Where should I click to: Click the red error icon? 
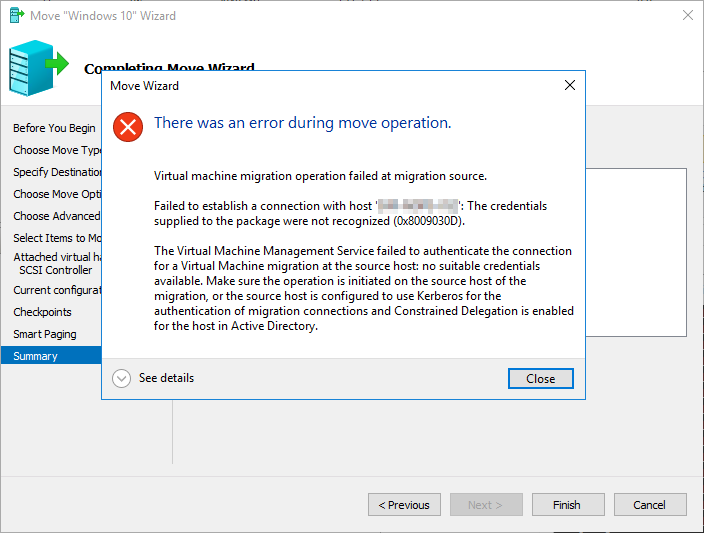(x=128, y=127)
